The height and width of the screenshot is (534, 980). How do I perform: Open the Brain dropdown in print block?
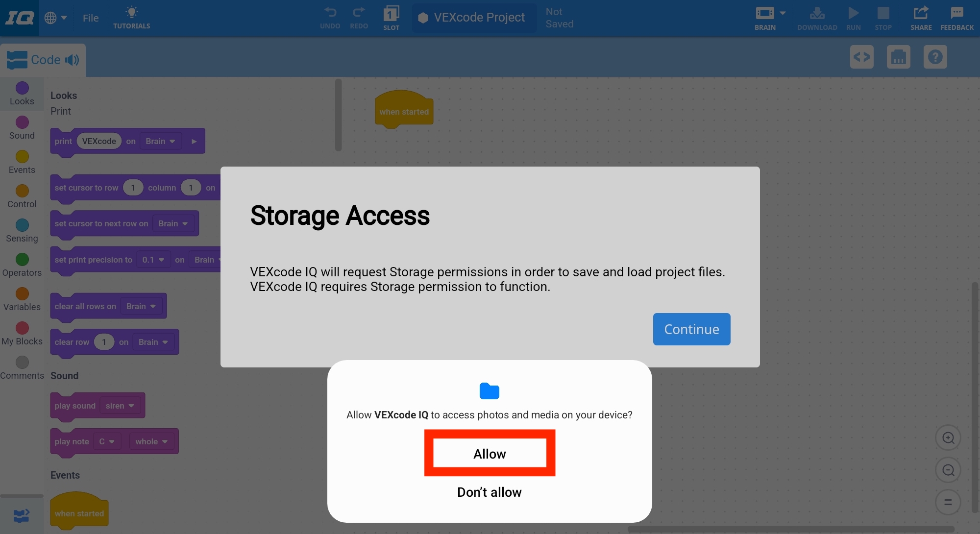(x=160, y=141)
